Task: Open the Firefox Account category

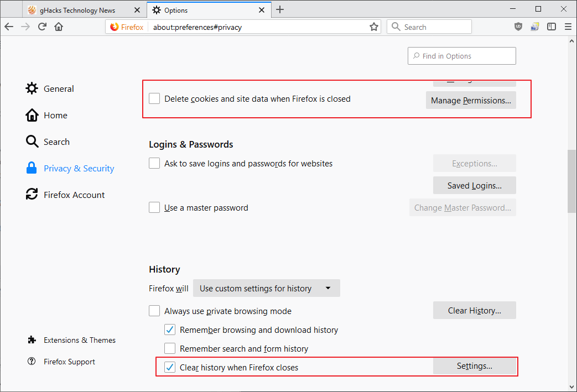Action: pyautogui.click(x=74, y=195)
